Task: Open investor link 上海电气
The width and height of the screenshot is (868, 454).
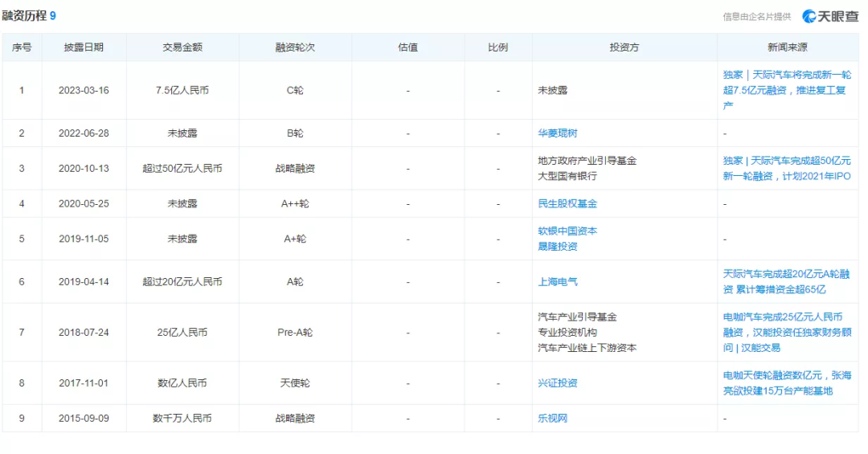Action: click(x=558, y=282)
